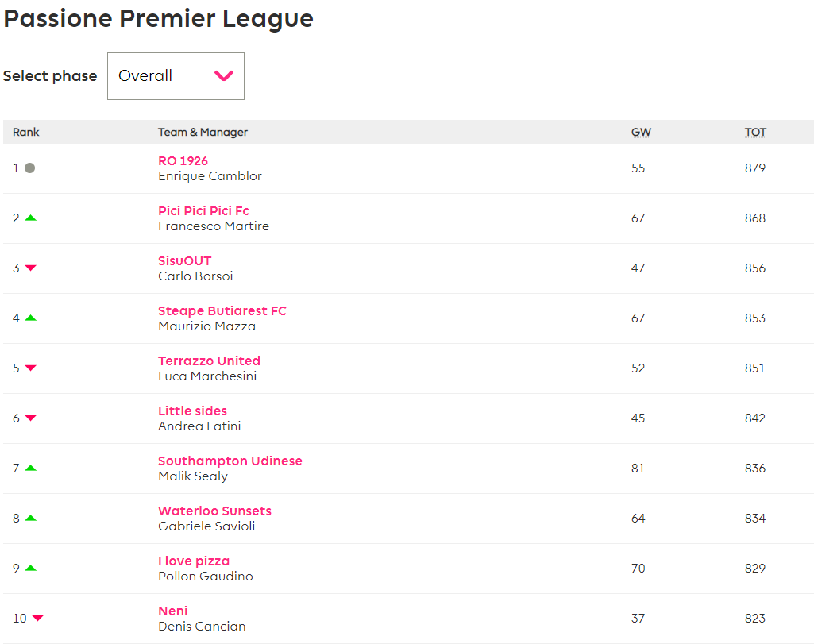Click green up arrow beside rank 4
Image resolution: width=814 pixels, height=644 pixels.
31,318
